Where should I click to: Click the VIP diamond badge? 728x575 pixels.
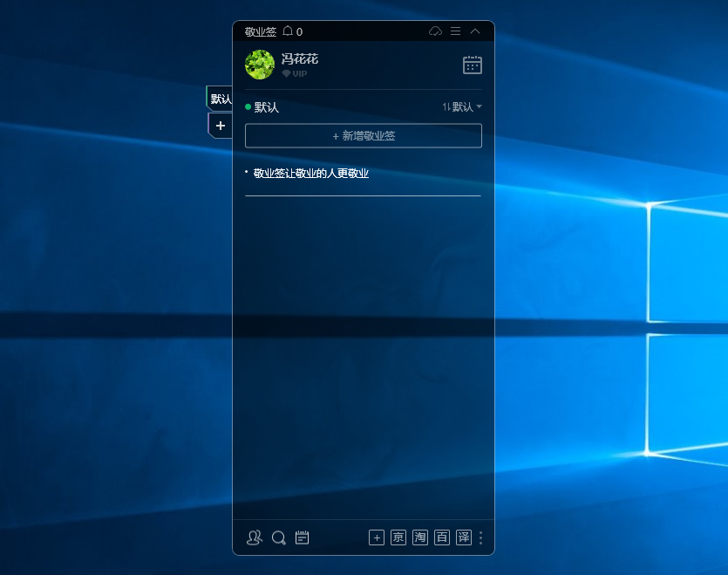coord(286,74)
